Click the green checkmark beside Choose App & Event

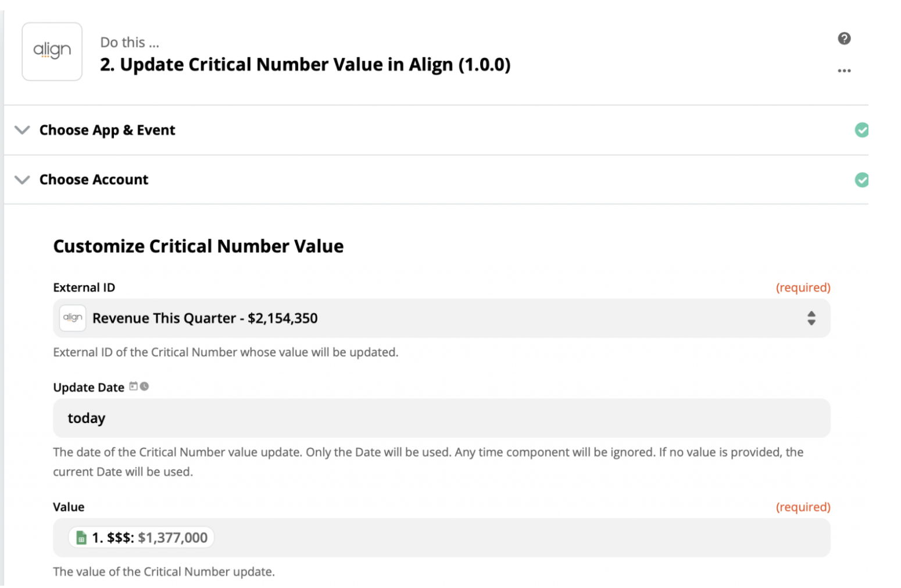point(861,130)
